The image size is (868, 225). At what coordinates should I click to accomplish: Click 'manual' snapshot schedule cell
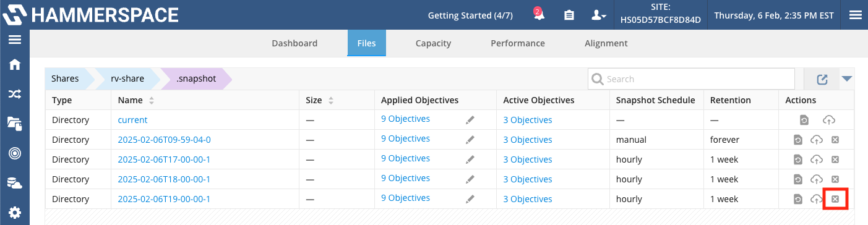[x=631, y=140]
